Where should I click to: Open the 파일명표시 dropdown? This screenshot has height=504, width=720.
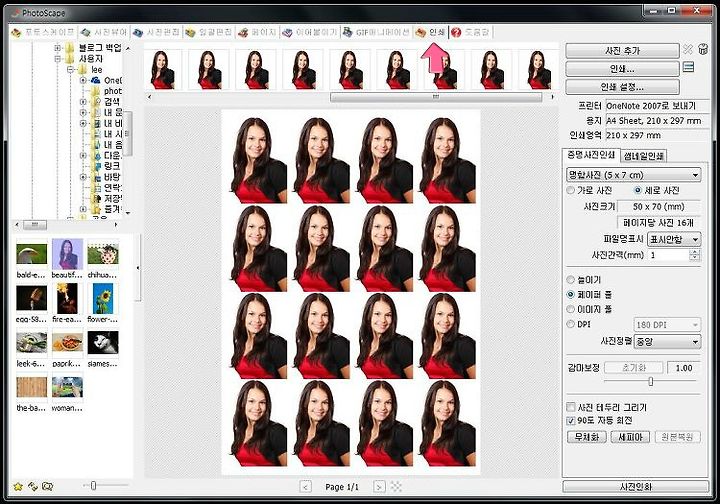point(674,239)
